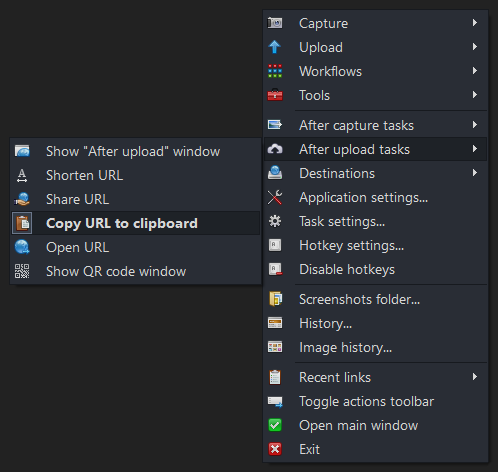Choose Open main window
The height and width of the screenshot is (472, 498).
[376, 425]
